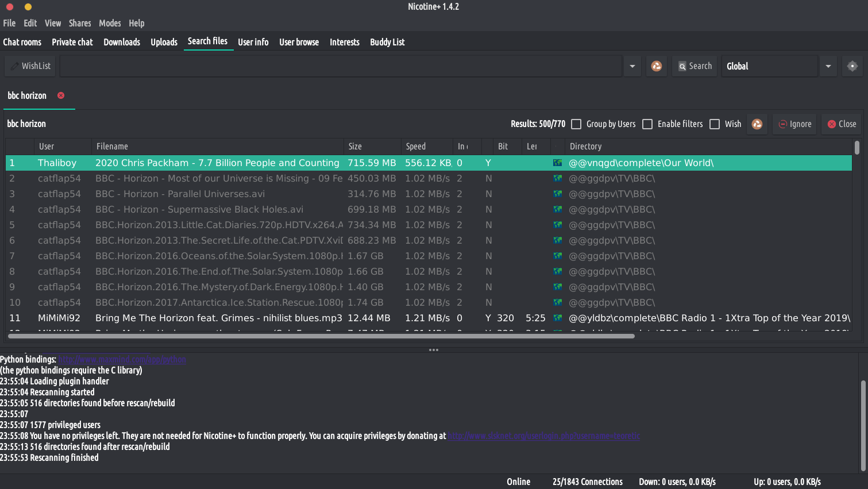Close the bbc horizon tab with red X
This screenshot has height=489, width=868.
[x=61, y=95]
